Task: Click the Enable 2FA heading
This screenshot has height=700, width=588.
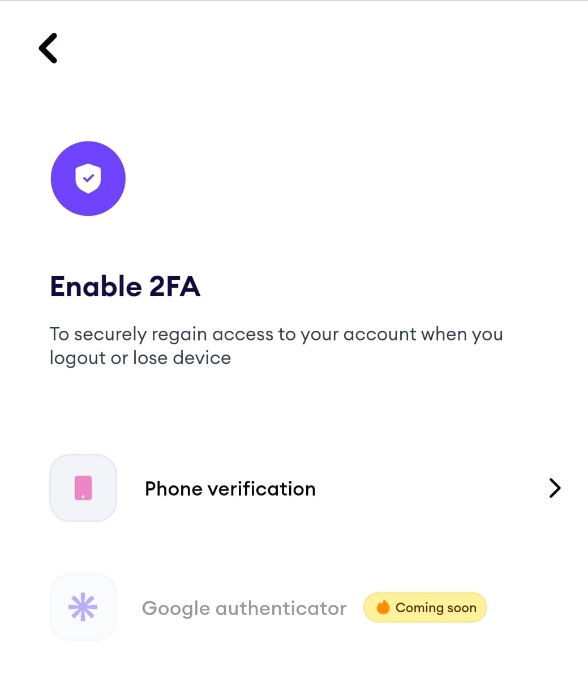Action: 125,286
